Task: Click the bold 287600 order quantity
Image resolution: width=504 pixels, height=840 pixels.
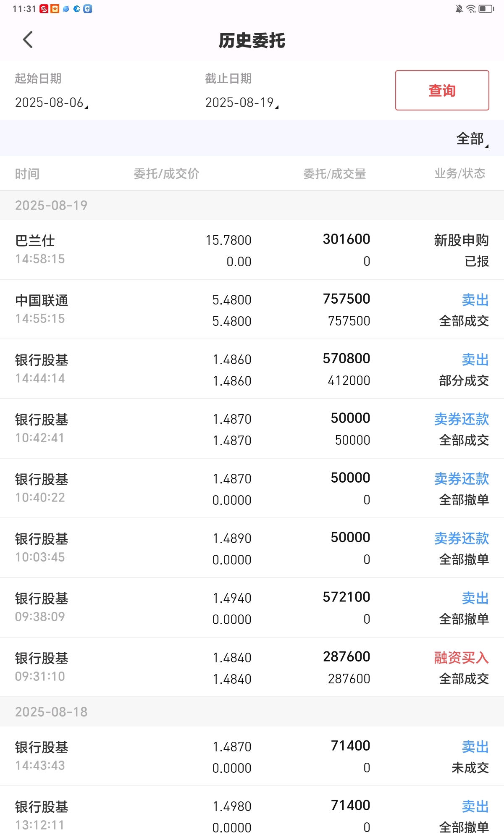Action: point(346,656)
